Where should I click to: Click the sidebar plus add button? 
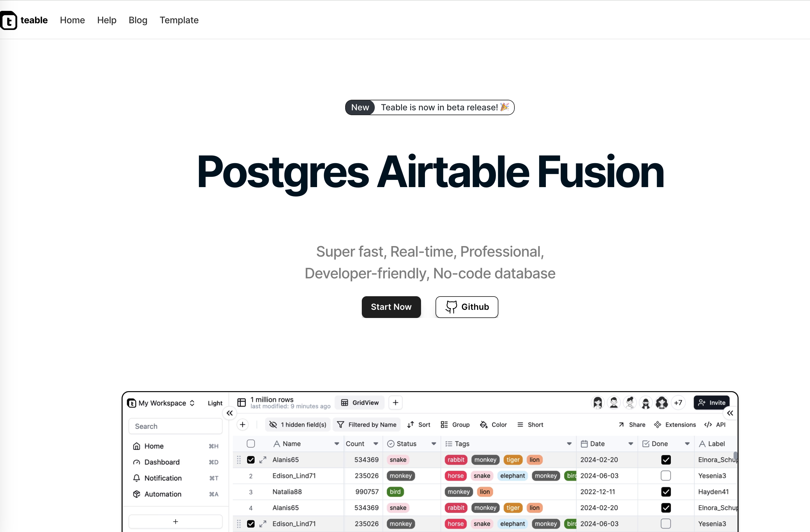[175, 521]
